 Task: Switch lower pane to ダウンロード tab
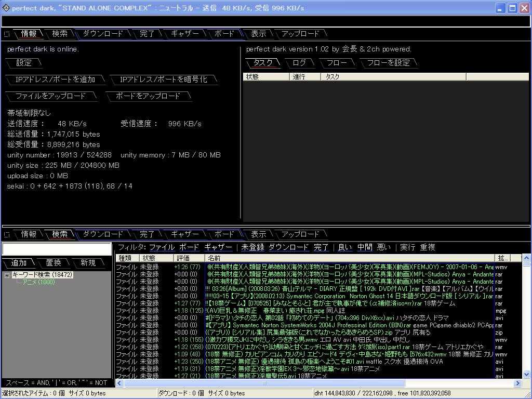click(x=103, y=234)
